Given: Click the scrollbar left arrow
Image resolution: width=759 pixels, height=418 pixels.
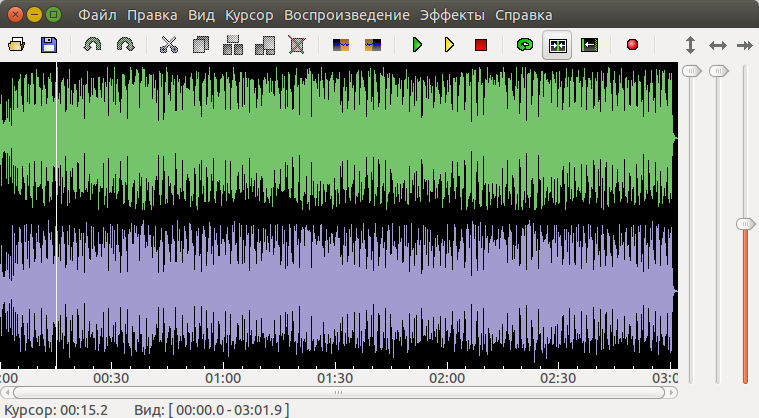Looking at the screenshot, I should coord(6,392).
